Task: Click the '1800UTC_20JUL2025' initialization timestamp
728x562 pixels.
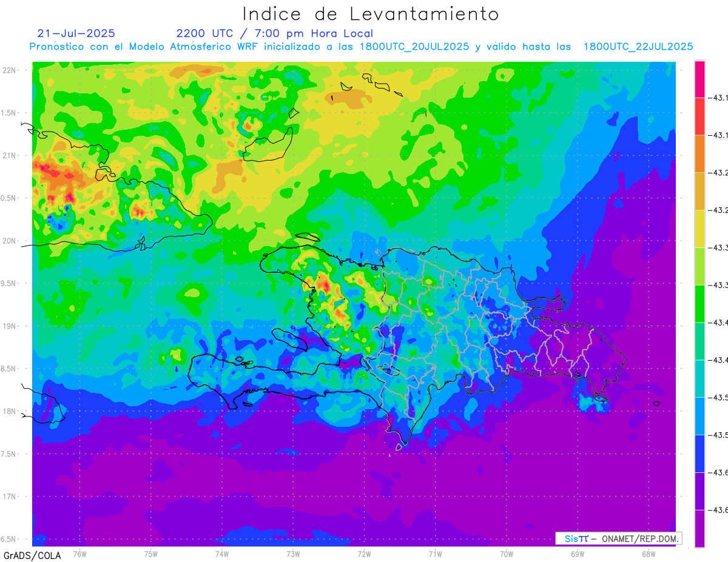Action: (x=414, y=47)
